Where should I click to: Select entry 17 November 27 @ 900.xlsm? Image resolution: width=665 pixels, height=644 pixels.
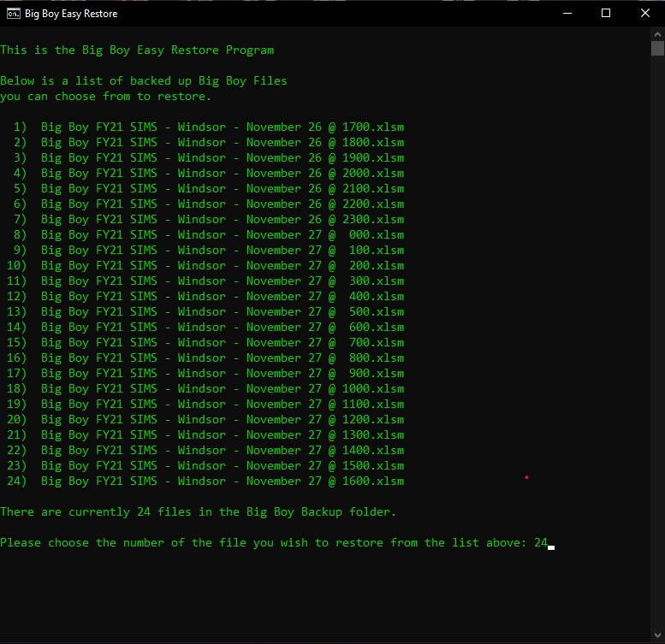click(x=205, y=373)
